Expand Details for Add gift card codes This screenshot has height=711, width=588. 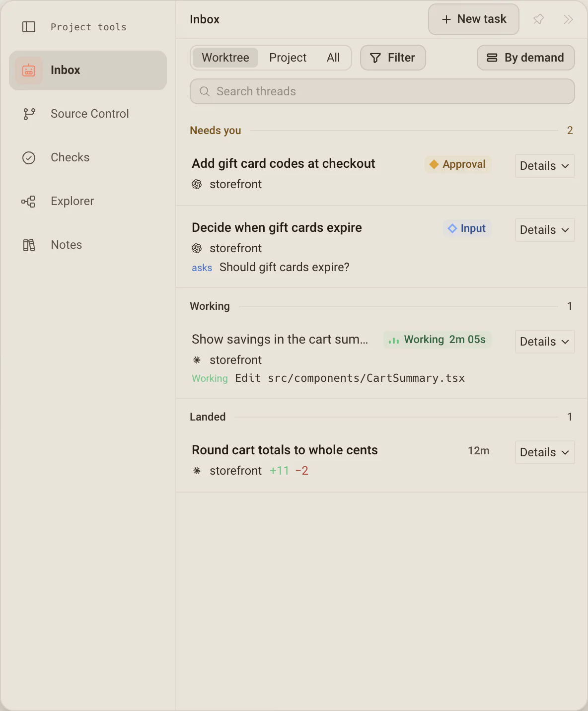click(x=545, y=166)
